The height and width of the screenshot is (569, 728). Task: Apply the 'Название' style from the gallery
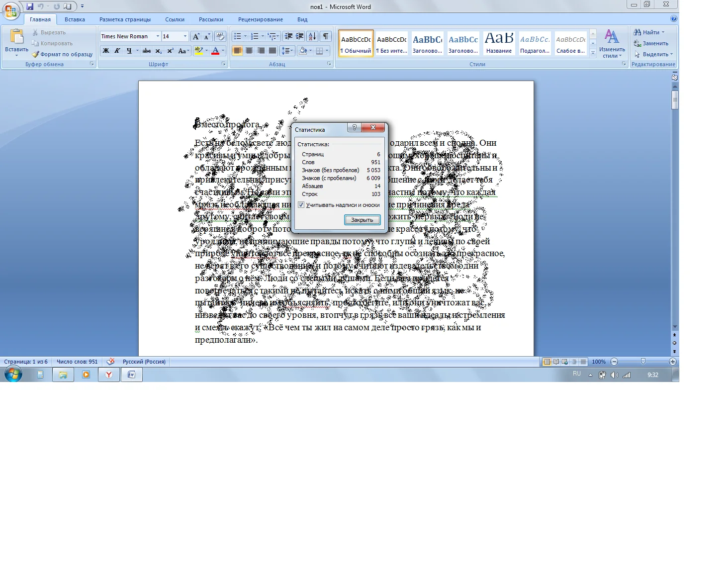[x=499, y=43]
